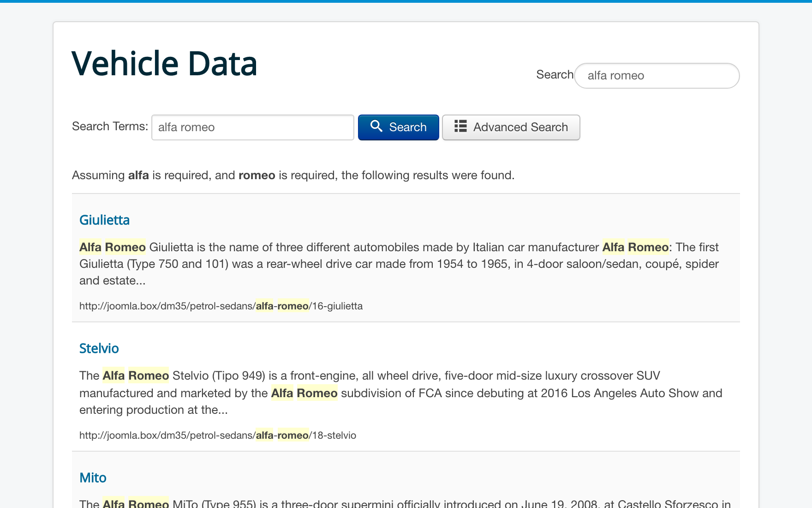Click bold 'romeo' in the results summary
Viewport: 812px width, 508px height.
click(x=257, y=175)
